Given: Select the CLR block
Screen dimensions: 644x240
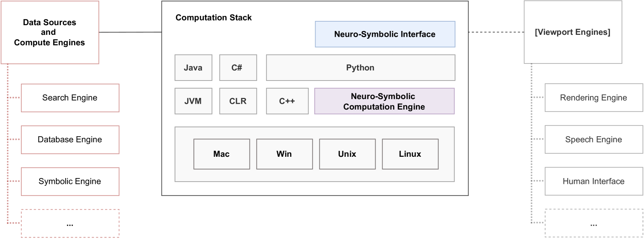Looking at the screenshot, I should tap(238, 101).
